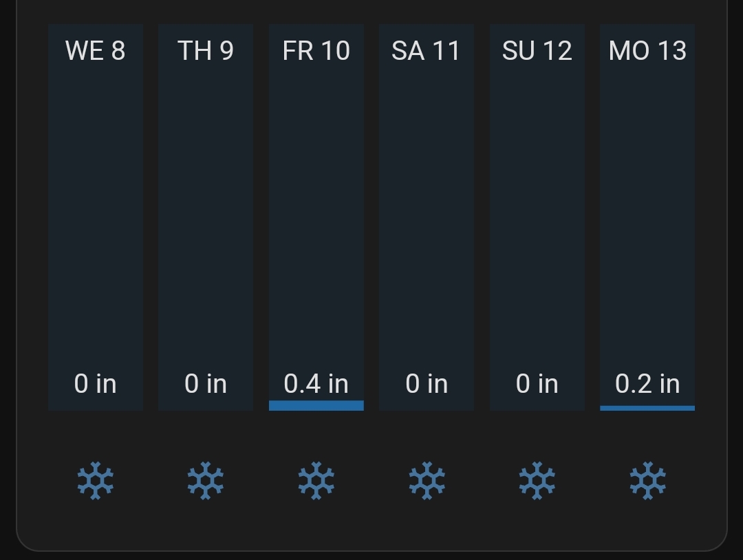Tap the snowflake icon under Sunday 12

coord(537,480)
